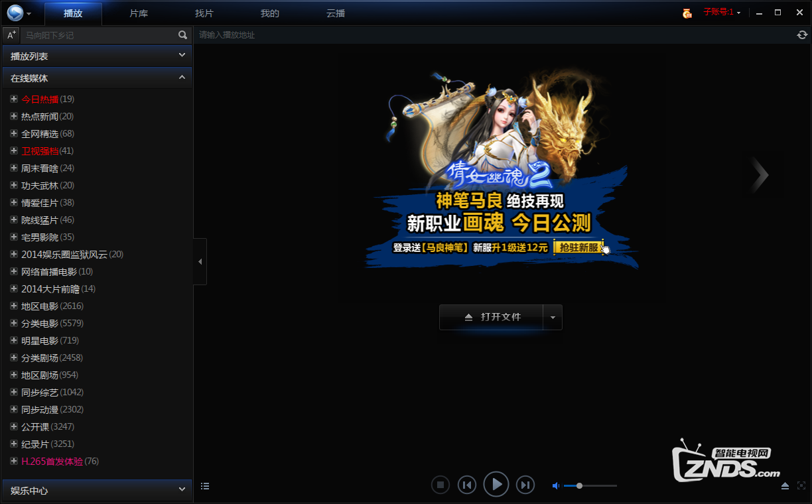This screenshot has width=812, height=504.
Task: Click the 打开文件 button
Action: pyautogui.click(x=492, y=318)
